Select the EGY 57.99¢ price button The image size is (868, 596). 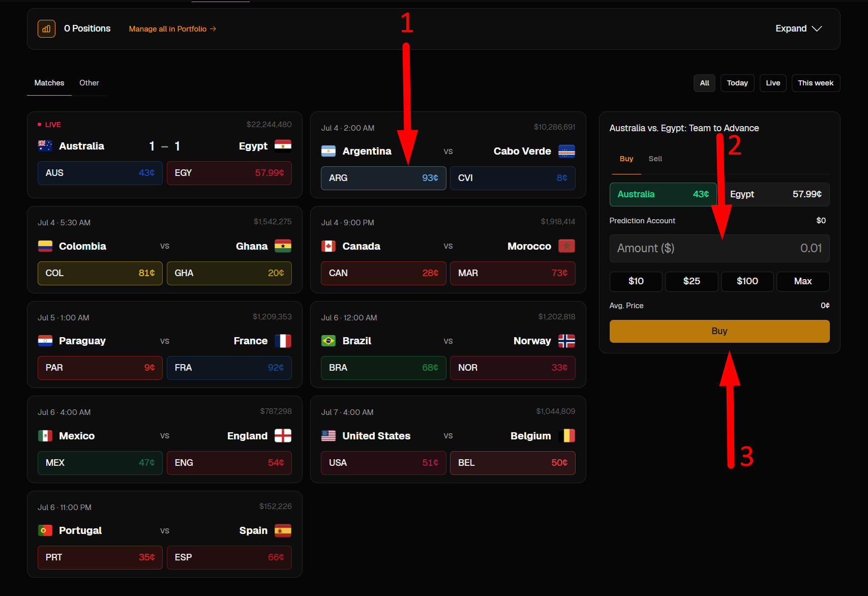tap(229, 173)
